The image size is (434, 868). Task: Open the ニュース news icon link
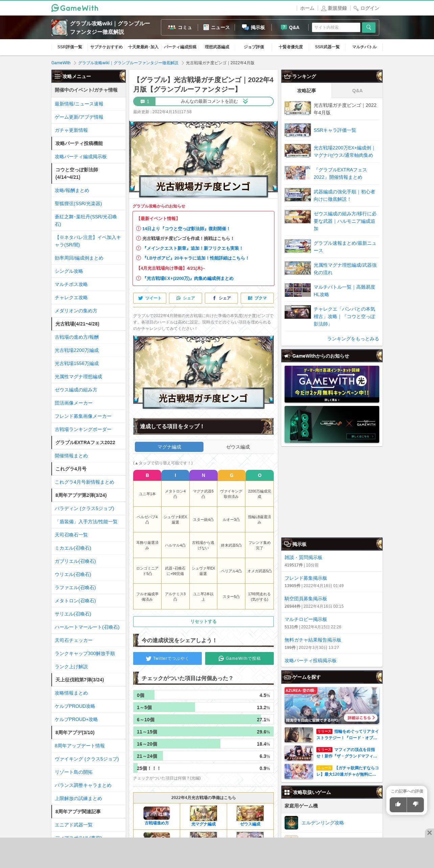pos(216,27)
